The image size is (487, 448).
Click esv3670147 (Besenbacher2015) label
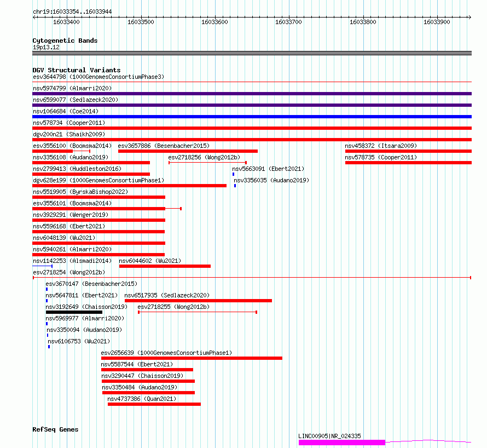point(91,284)
